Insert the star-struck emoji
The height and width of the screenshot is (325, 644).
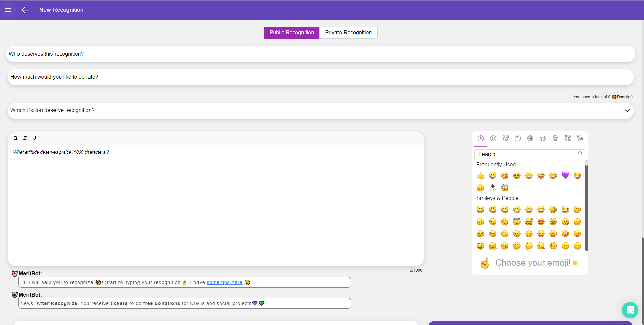click(553, 222)
